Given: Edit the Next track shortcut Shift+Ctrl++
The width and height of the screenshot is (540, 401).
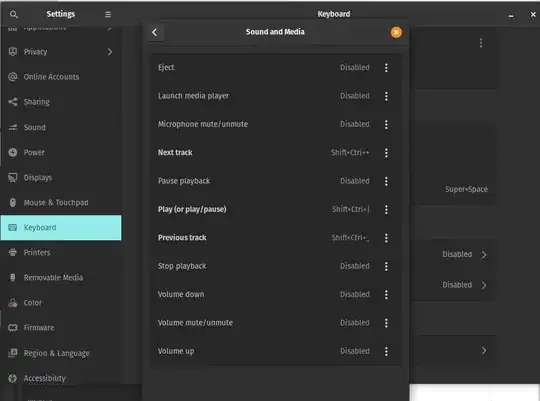Looking at the screenshot, I should [350, 153].
